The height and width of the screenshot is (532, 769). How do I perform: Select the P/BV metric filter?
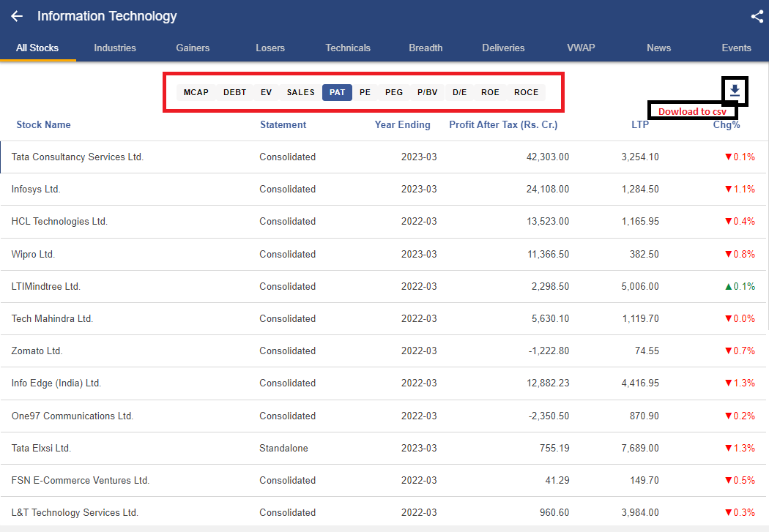pos(427,92)
